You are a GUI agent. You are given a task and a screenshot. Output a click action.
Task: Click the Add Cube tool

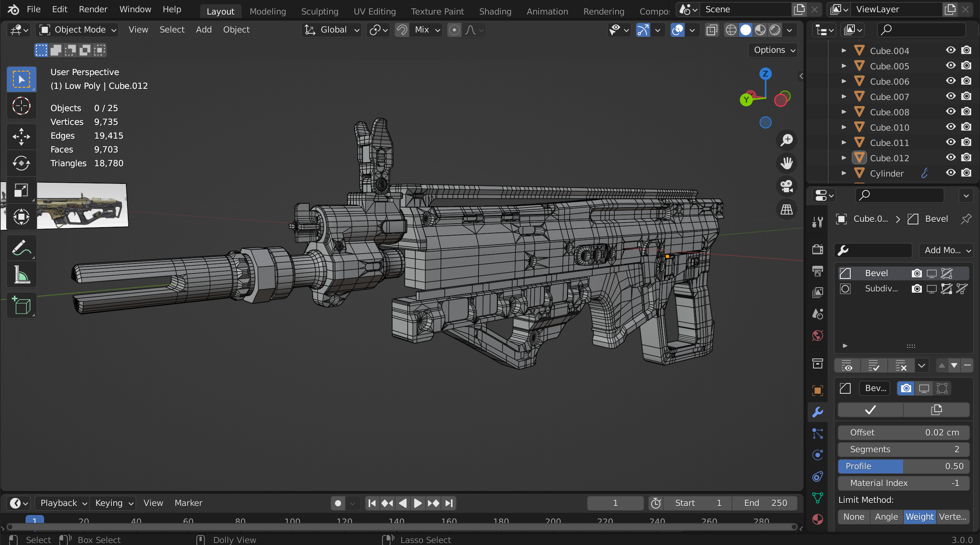(21, 305)
